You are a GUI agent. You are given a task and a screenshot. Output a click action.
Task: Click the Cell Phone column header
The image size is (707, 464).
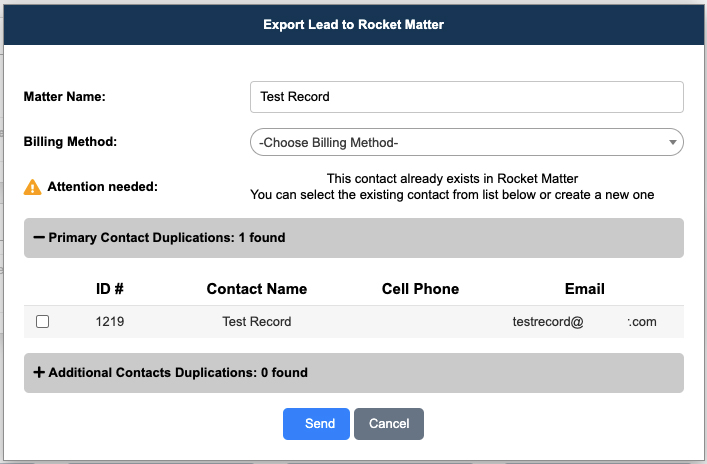click(420, 289)
